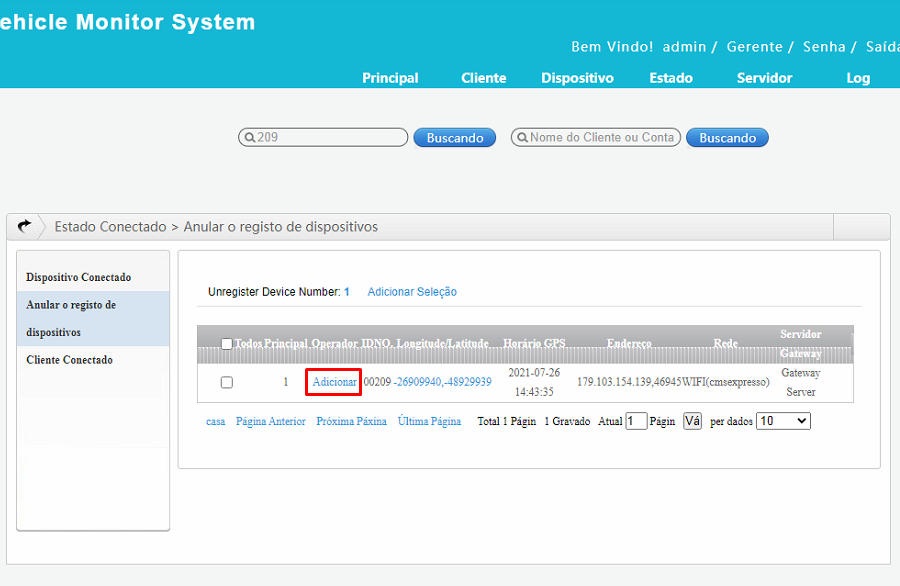900x586 pixels.
Task: Click the Próxima Páxina pagination link
Action: [351, 422]
